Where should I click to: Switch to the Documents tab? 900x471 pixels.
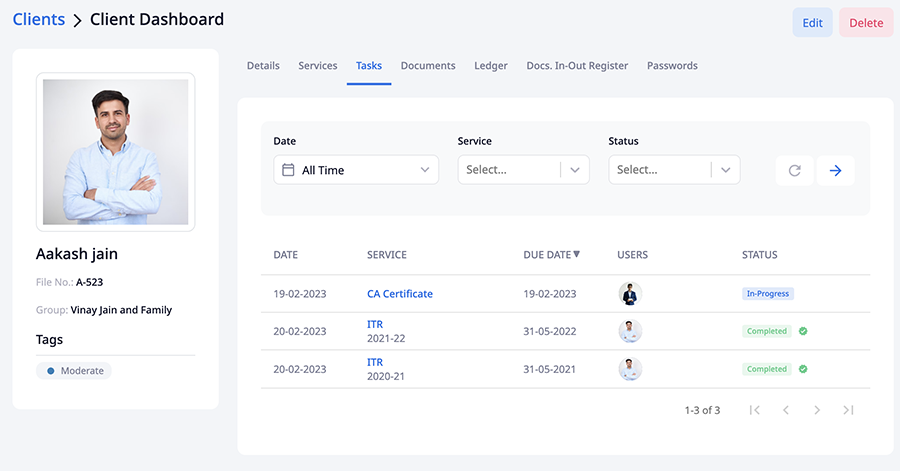pos(428,66)
